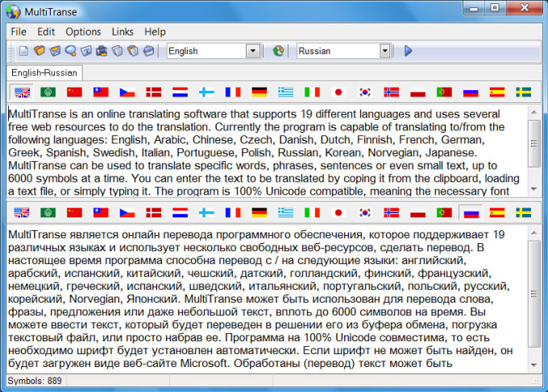Screen dimensions: 548x392
Task: Pick Dutch flag in the source flag row
Action: click(x=180, y=92)
